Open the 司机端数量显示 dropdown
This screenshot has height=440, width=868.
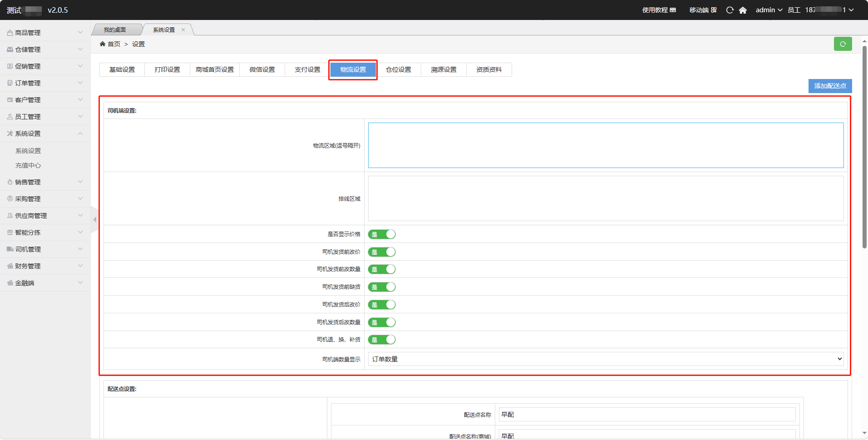[x=606, y=359]
